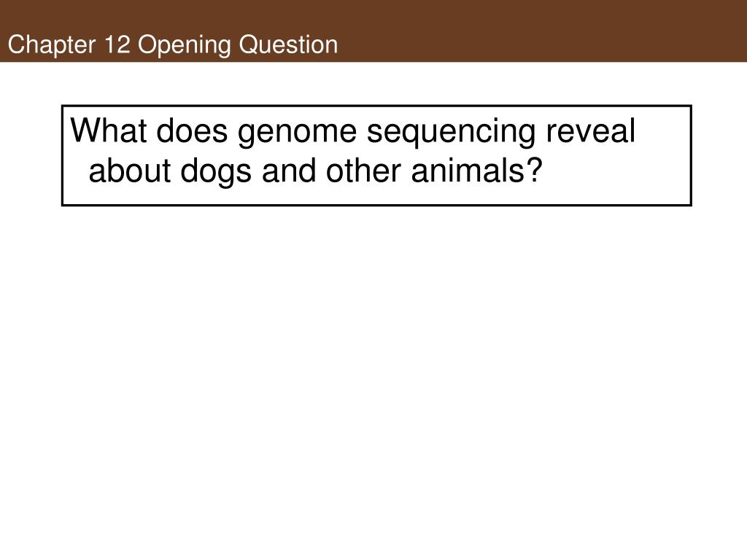
Task: Click the word 'about' on the second line
Action: [130, 171]
